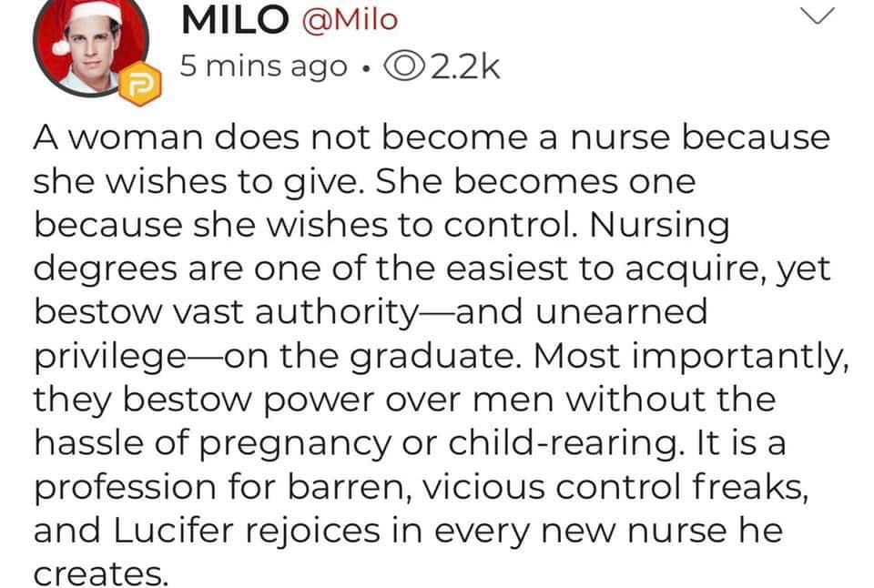Click the @Milo handle
The height and width of the screenshot is (588, 874).
(x=350, y=21)
